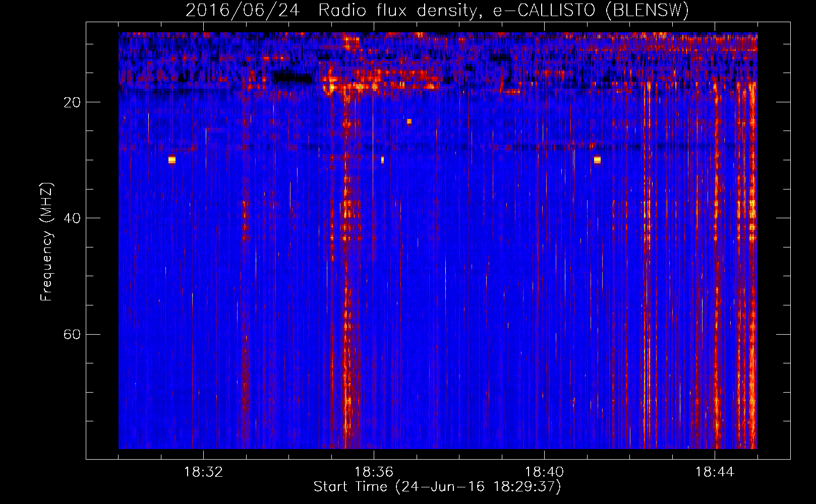Click the narrow marker near 30 MHz just after 18:36
The image size is (816, 504).
(x=382, y=160)
